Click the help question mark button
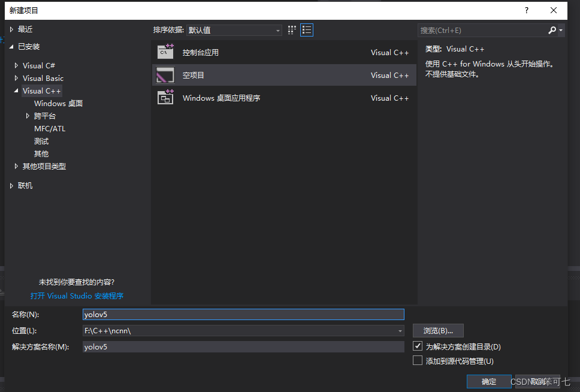This screenshot has width=580, height=392. click(x=526, y=10)
